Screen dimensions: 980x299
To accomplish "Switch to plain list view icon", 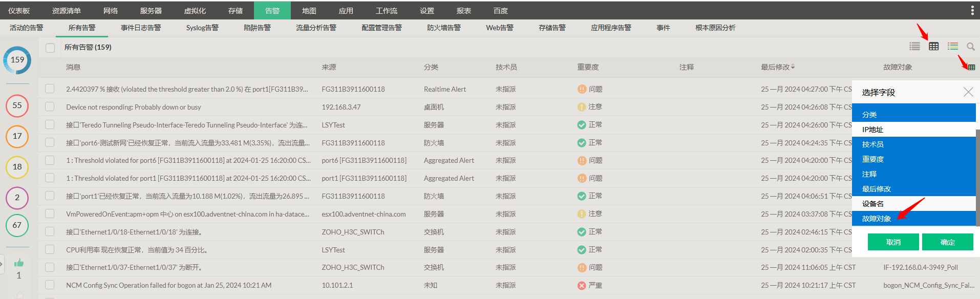I will (914, 47).
